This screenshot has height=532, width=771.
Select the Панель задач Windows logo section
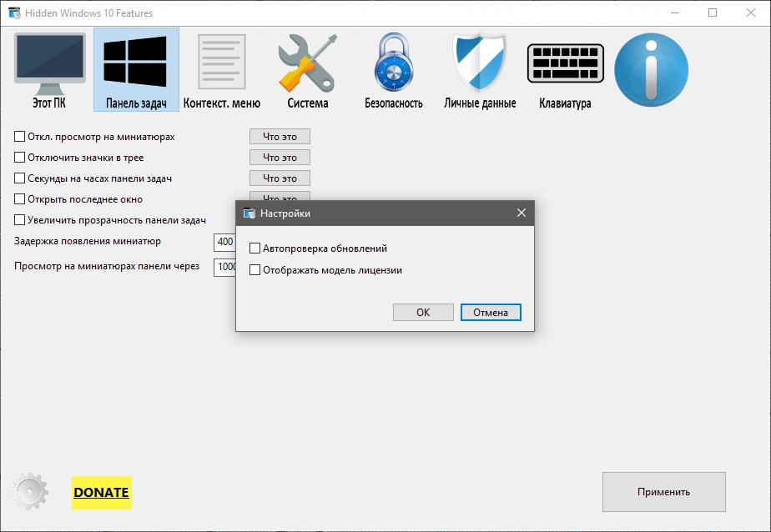coord(136,70)
